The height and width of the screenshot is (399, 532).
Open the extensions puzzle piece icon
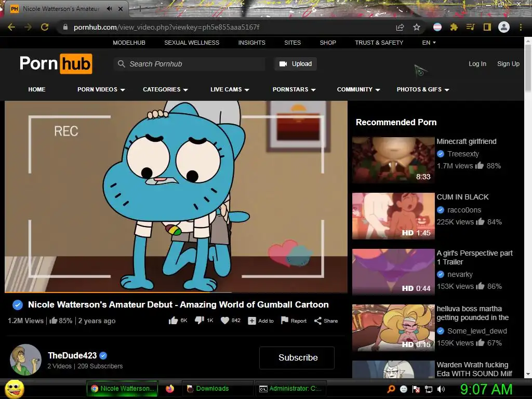coord(454,27)
